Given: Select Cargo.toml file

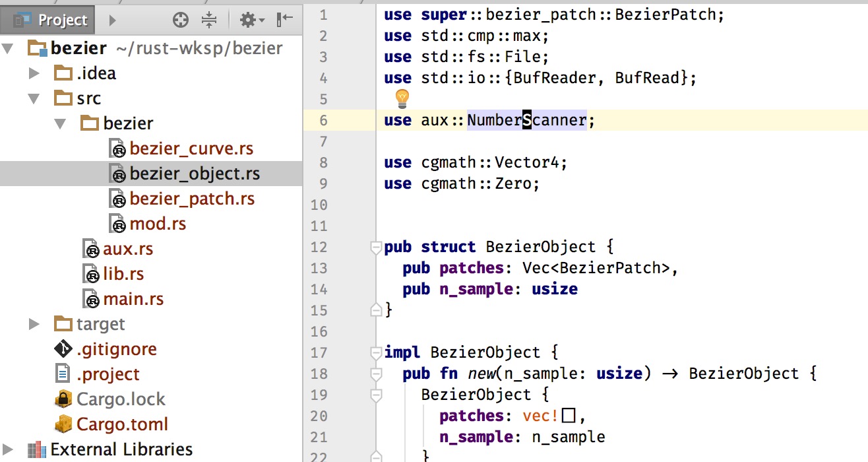Looking at the screenshot, I should pos(122,424).
